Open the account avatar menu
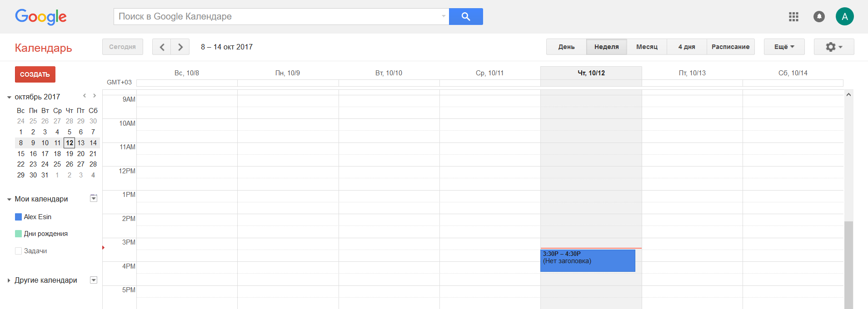Viewport: 868px width, 309px height. pyautogui.click(x=844, y=17)
